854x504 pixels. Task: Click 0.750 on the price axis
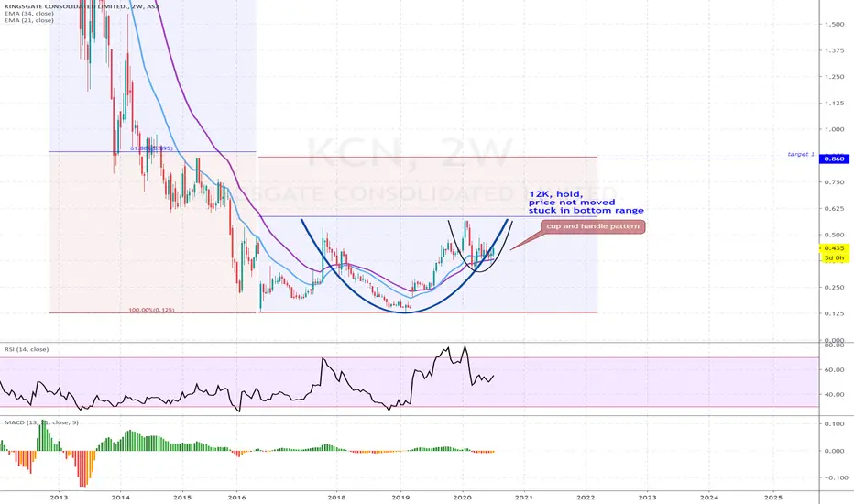click(835, 182)
